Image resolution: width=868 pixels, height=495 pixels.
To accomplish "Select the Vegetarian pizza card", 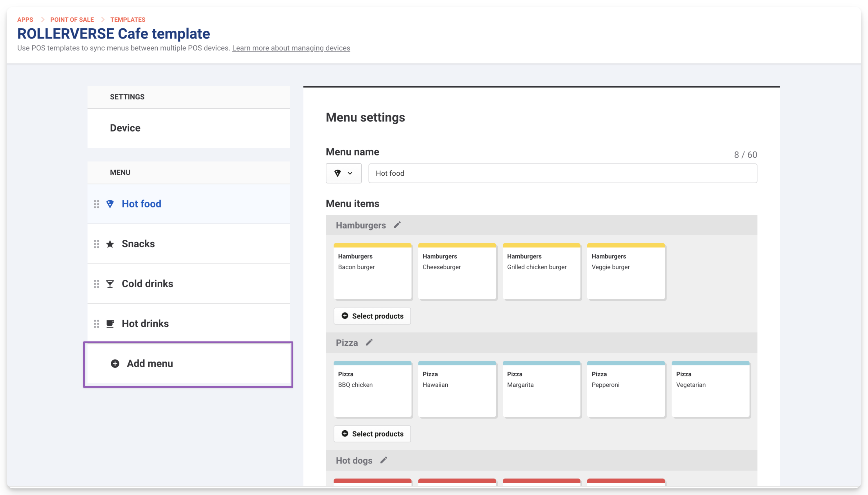I will point(711,389).
